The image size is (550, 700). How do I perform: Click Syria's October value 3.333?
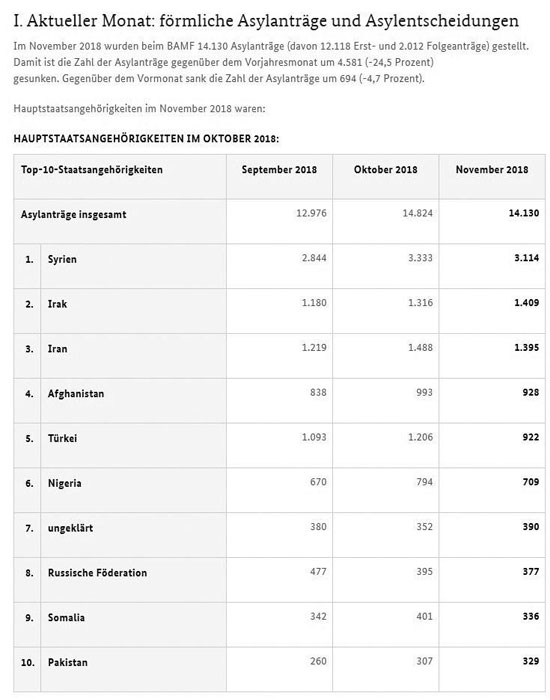point(420,258)
